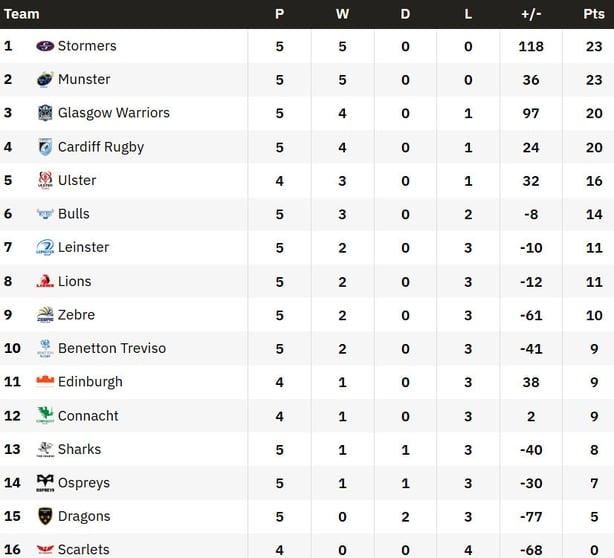Viewport: 614px width, 558px height.
Task: Open the Sharks team link
Action: tap(80, 449)
